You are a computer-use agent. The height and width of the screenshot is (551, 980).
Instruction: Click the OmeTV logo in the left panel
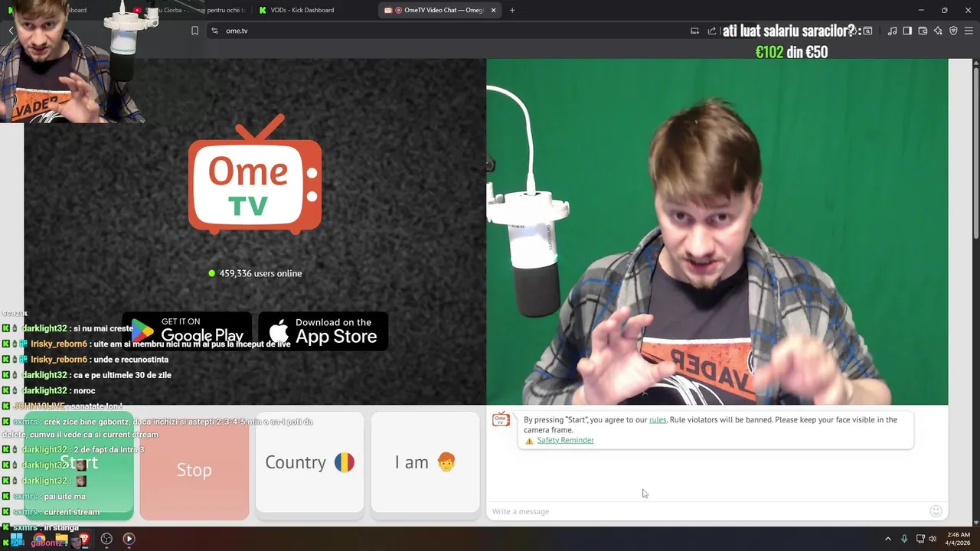(x=255, y=175)
